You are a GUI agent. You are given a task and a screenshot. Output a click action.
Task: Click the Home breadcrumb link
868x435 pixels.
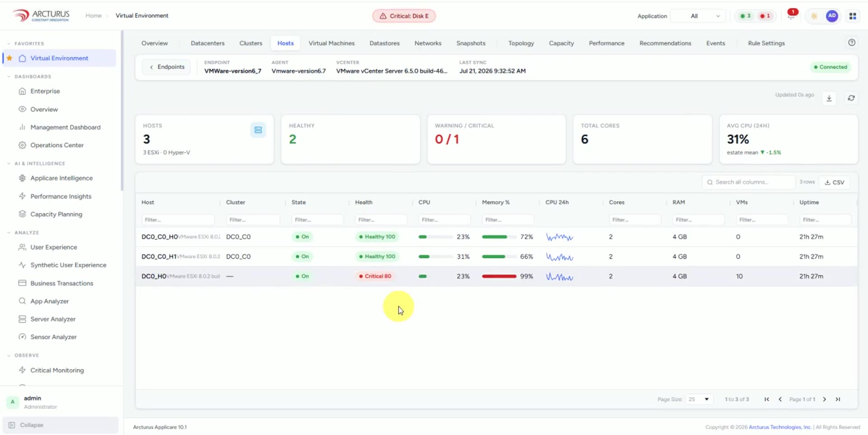pyautogui.click(x=94, y=15)
